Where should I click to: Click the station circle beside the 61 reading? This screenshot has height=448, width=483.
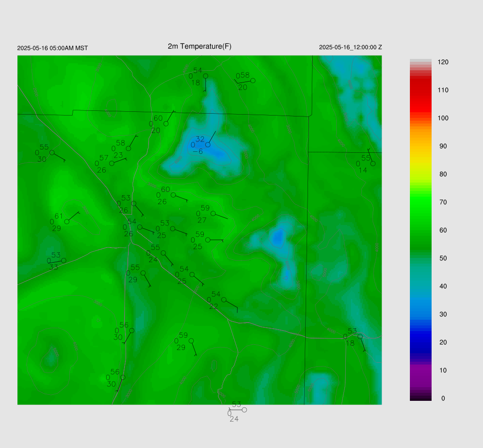(x=67, y=221)
